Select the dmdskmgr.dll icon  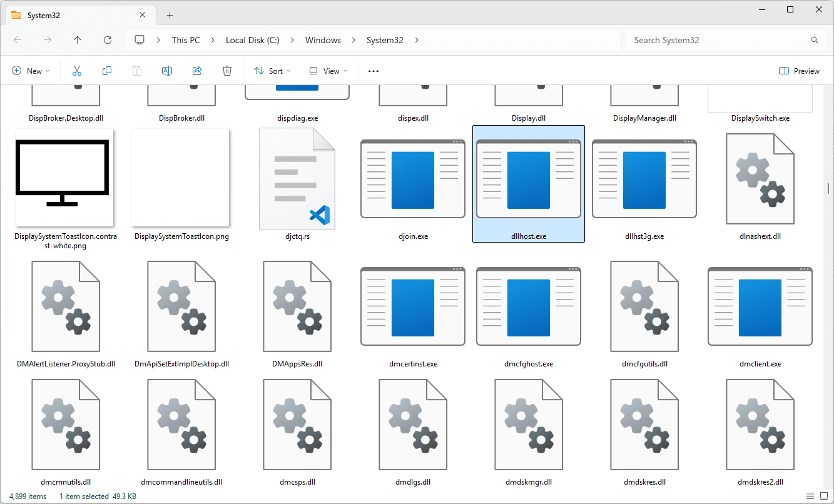[x=529, y=425]
